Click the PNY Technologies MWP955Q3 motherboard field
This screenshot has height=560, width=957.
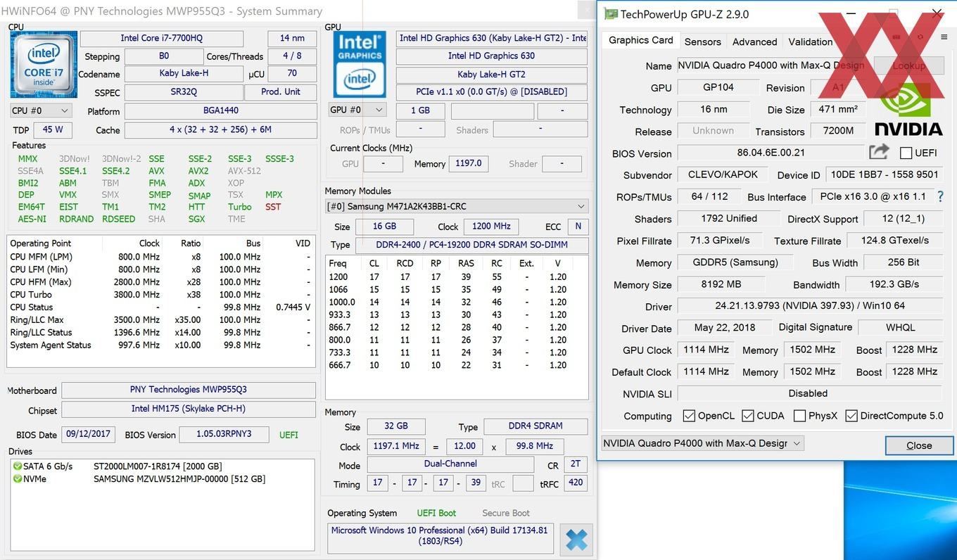point(188,390)
